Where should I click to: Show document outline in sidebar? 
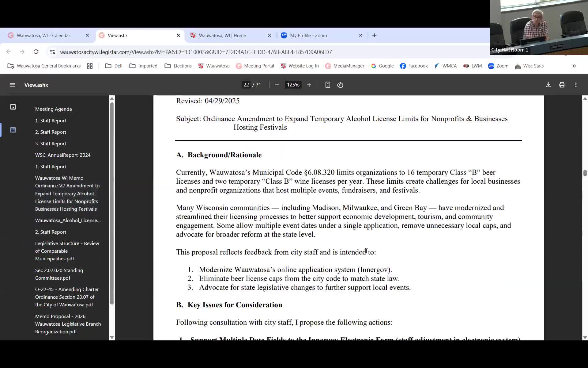13,130
